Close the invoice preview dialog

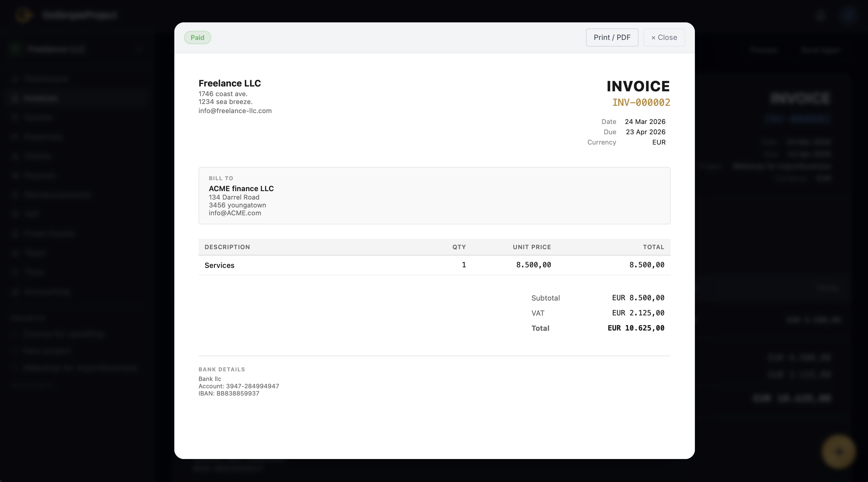coord(664,37)
